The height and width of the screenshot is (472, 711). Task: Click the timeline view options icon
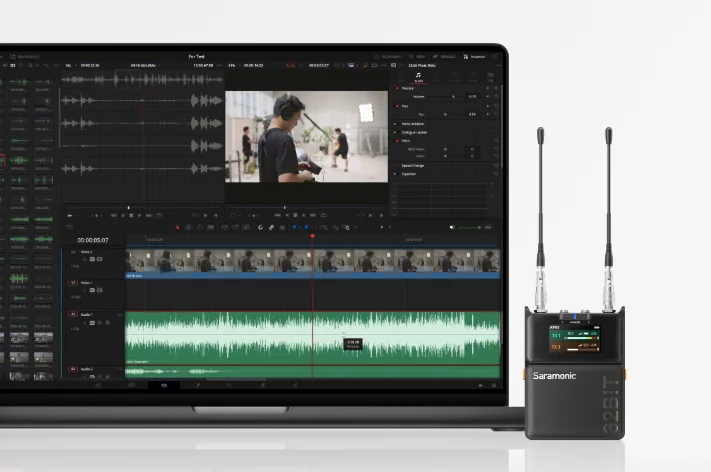pyautogui.click(x=70, y=227)
